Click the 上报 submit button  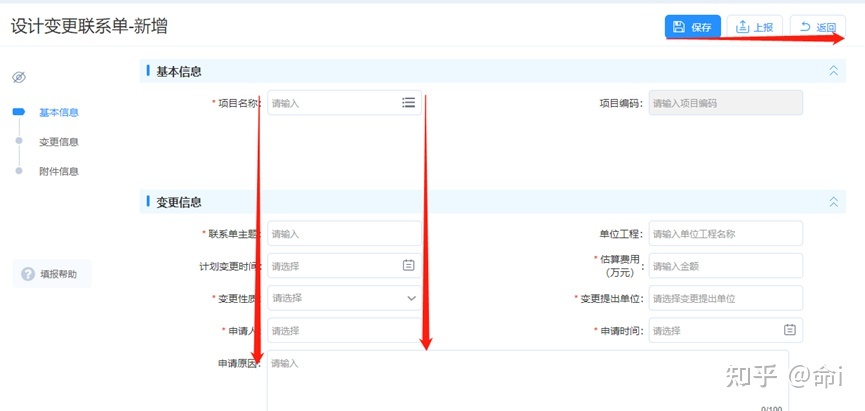pos(754,27)
